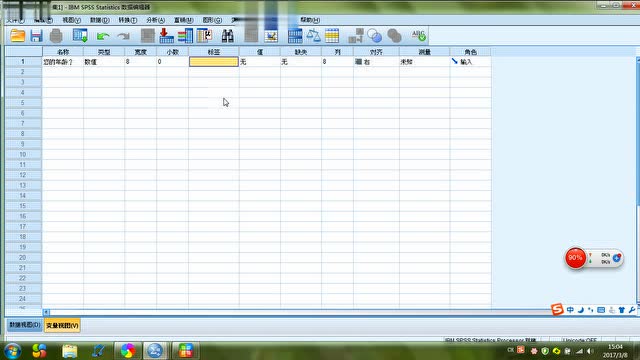Click the red 90% memory ball widget
640x360 pixels.
[575, 258]
